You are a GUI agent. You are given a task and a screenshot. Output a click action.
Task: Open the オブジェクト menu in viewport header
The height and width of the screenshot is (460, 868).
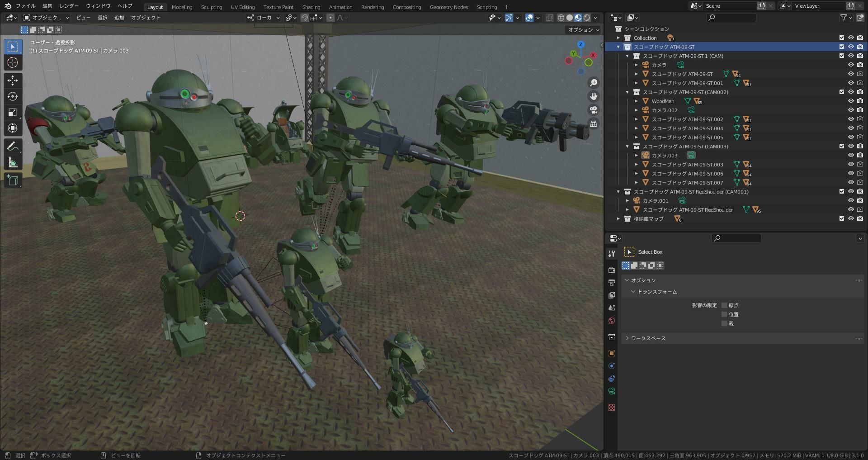pyautogui.click(x=146, y=18)
